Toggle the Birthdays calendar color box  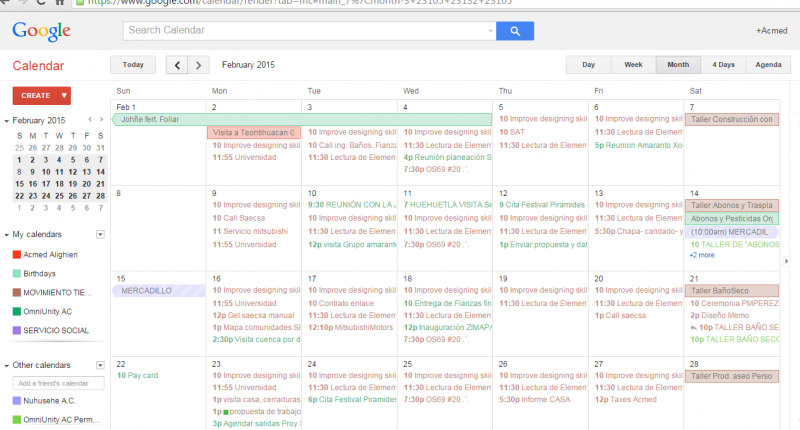click(x=16, y=274)
